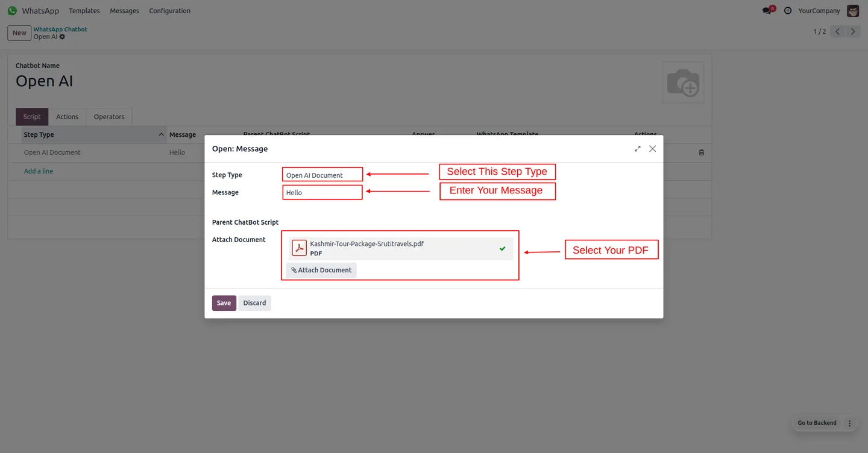The height and width of the screenshot is (453, 868).
Task: Click the PDF file icon
Action: click(299, 248)
